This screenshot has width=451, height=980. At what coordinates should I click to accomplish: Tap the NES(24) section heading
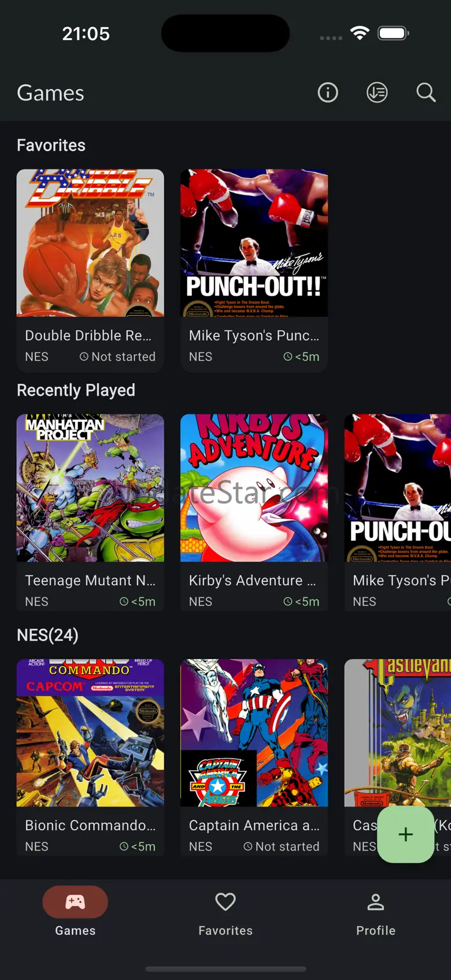click(48, 635)
